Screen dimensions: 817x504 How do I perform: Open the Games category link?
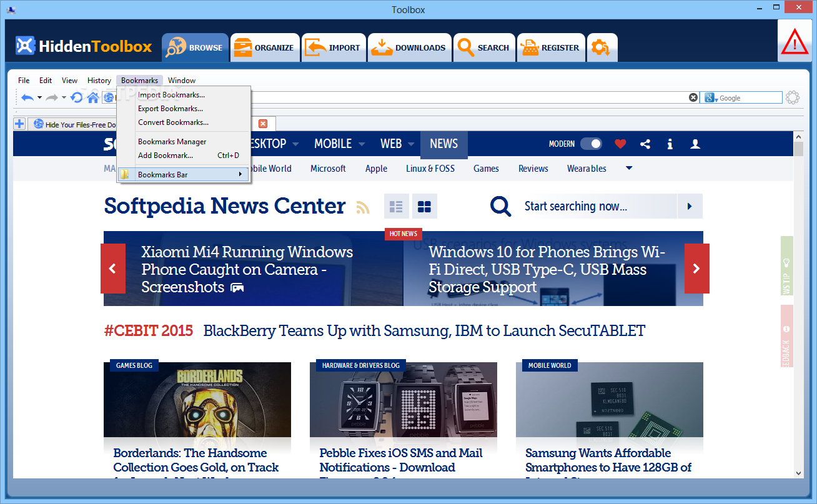point(486,169)
